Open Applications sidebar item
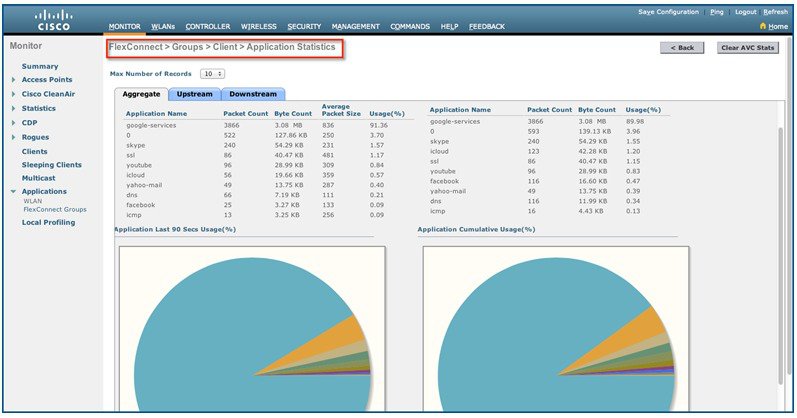 [x=44, y=191]
